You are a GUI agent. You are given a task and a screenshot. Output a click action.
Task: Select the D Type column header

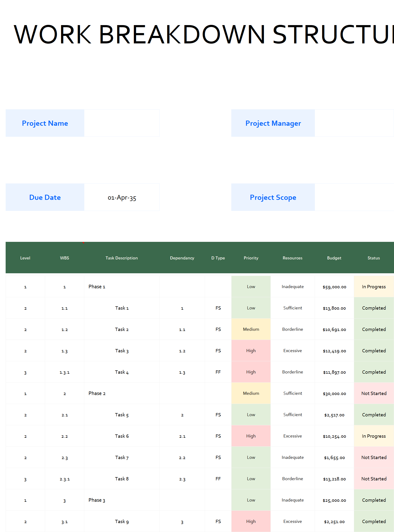(x=218, y=258)
